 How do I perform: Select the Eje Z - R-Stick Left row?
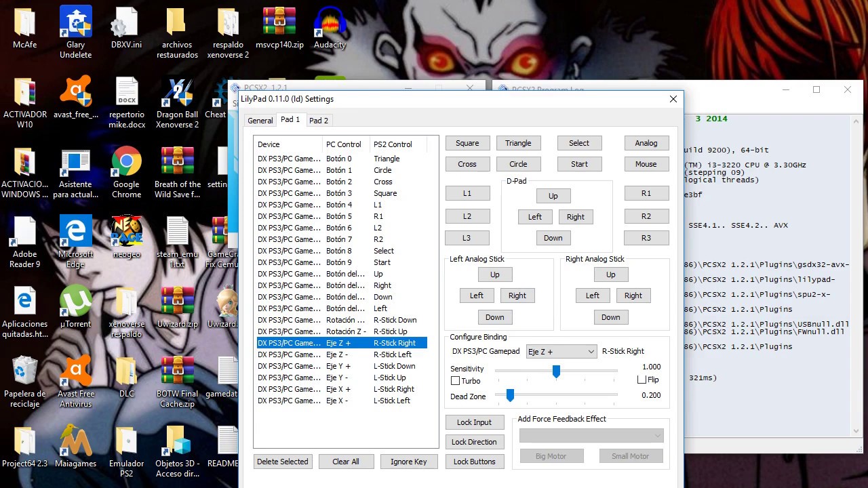tap(342, 354)
